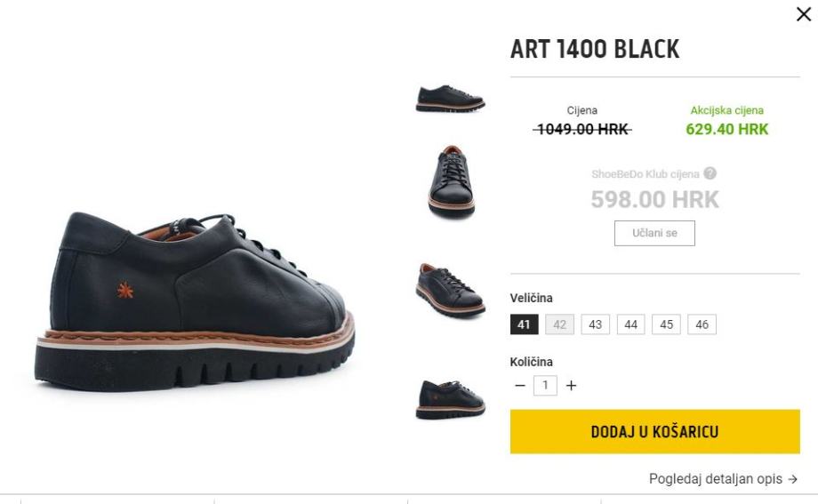Choose size 43

(596, 324)
